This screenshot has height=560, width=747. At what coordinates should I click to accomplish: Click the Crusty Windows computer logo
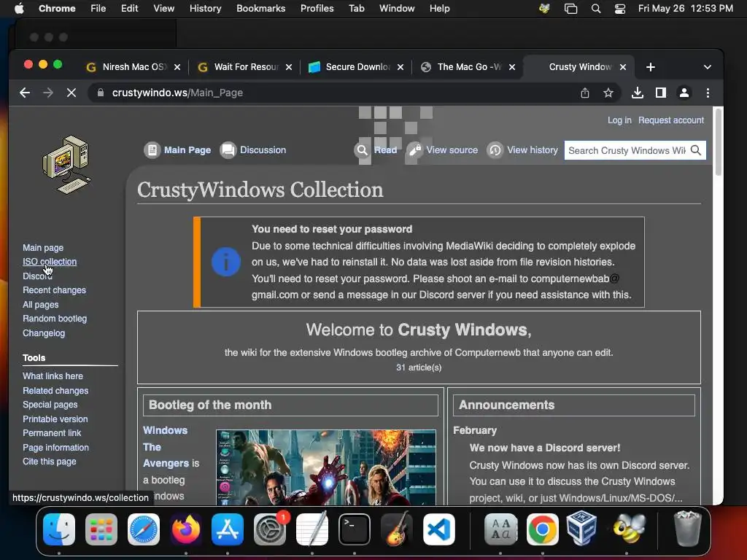[x=66, y=164]
